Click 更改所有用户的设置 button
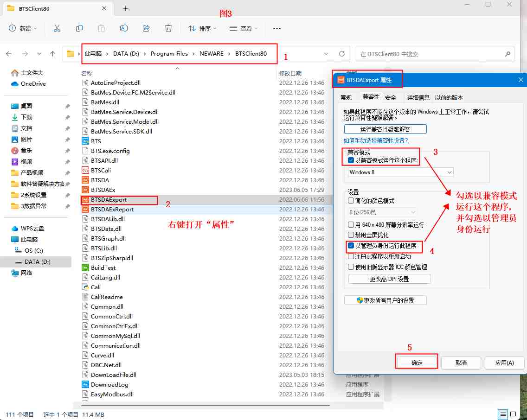 [x=386, y=300]
